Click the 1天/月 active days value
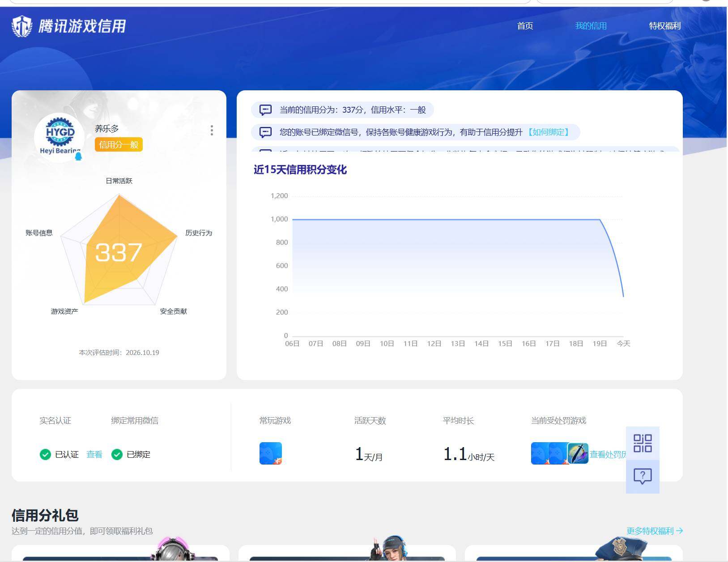 tap(369, 454)
